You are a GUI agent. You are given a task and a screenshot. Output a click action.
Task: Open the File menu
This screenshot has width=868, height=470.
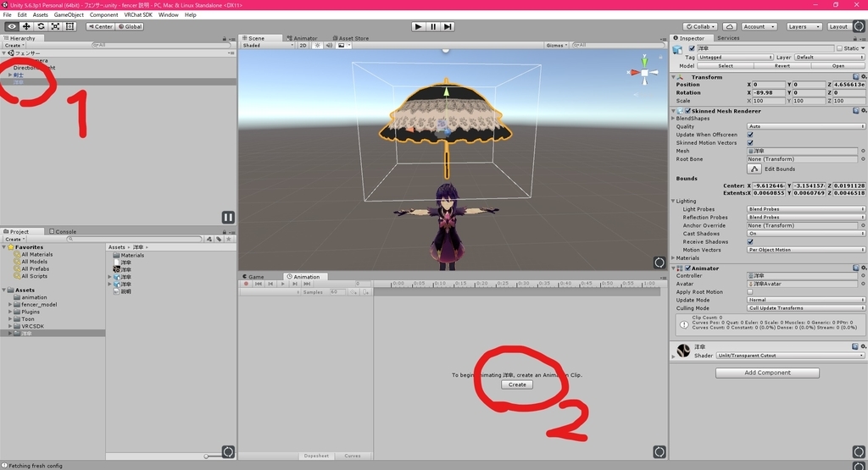7,15
